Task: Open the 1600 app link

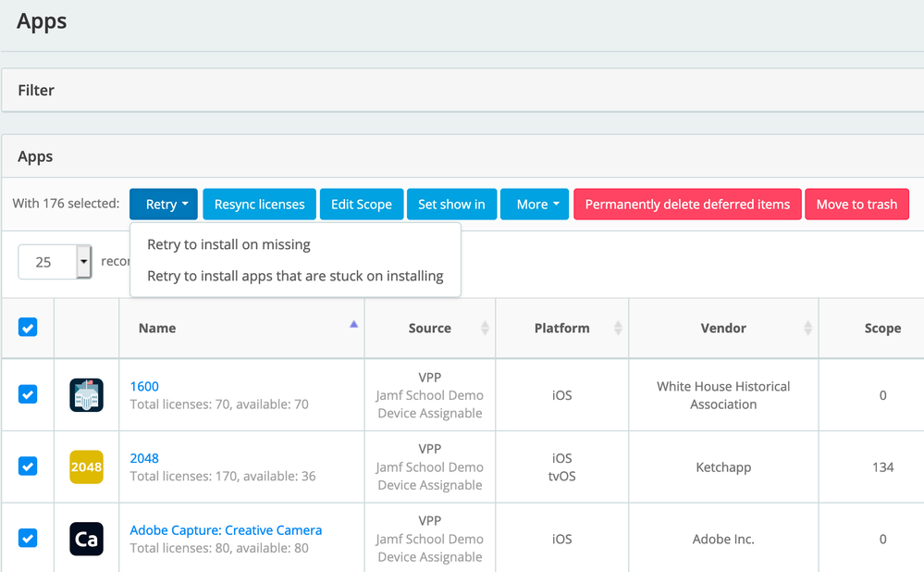Action: coord(144,386)
